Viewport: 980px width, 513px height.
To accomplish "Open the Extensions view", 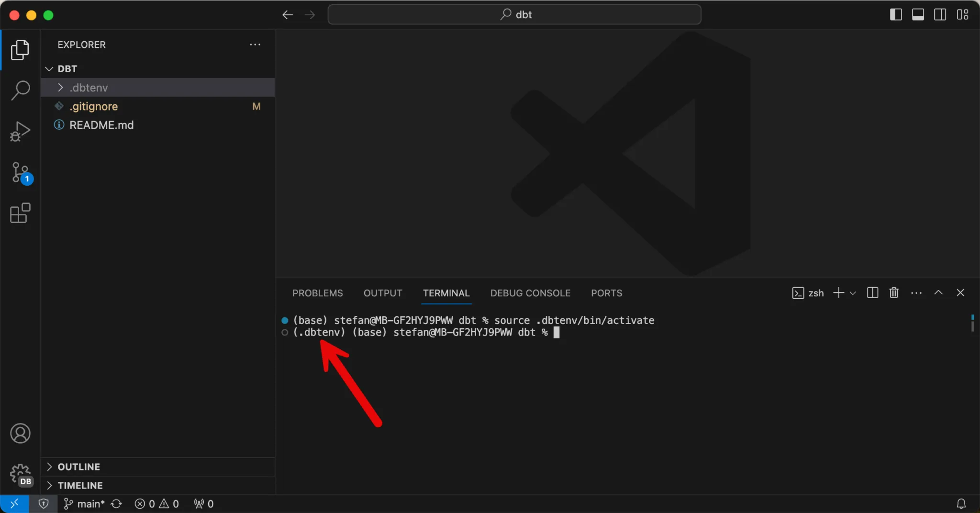I will [20, 213].
